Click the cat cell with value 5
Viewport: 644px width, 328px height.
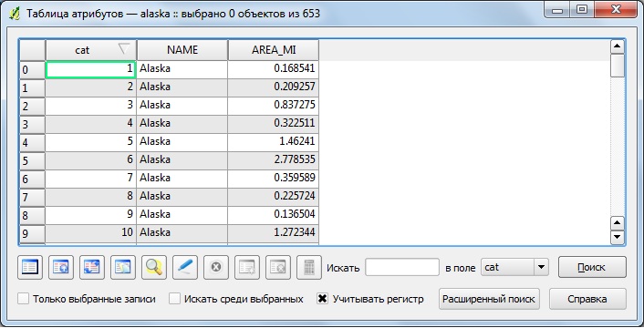pyautogui.click(x=91, y=142)
